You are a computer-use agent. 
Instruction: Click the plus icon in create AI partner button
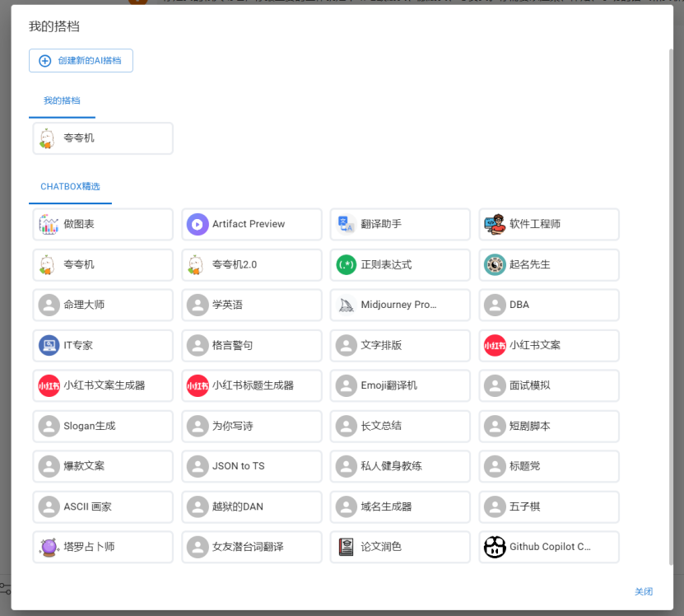[45, 61]
